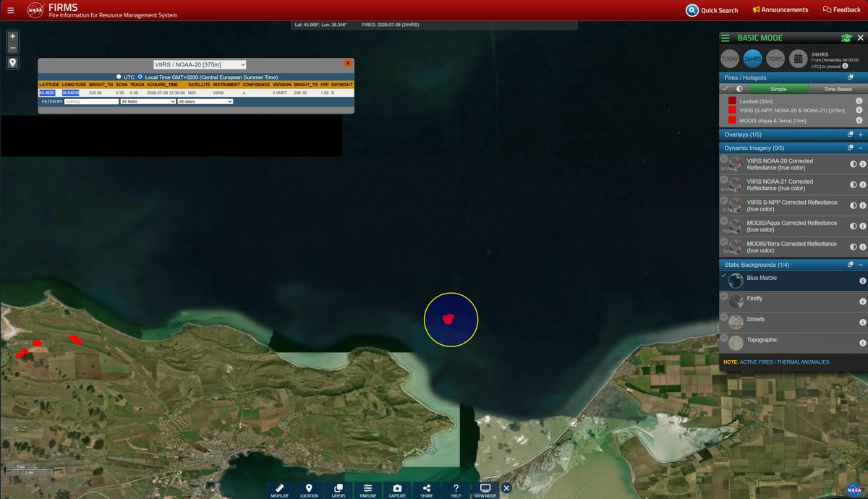The width and height of the screenshot is (868, 499).
Task: Enable VIIRS S-NPP Corrected Reflectance layer
Action: (x=724, y=200)
